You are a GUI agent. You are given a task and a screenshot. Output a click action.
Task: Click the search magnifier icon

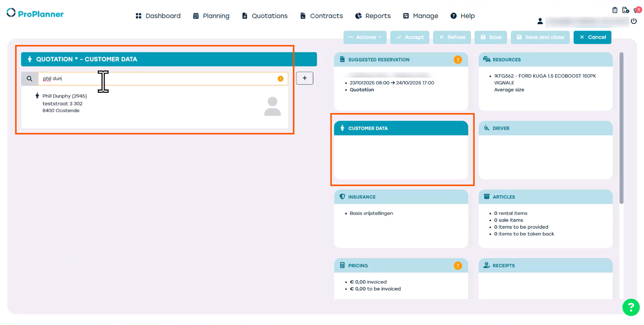[29, 79]
